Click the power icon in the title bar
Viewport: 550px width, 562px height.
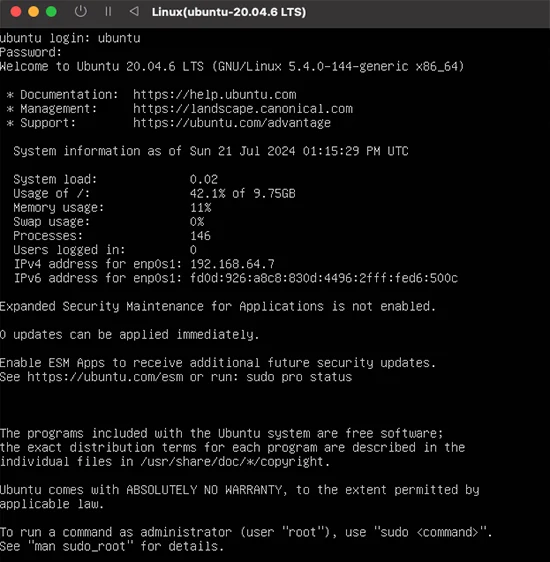[81, 11]
